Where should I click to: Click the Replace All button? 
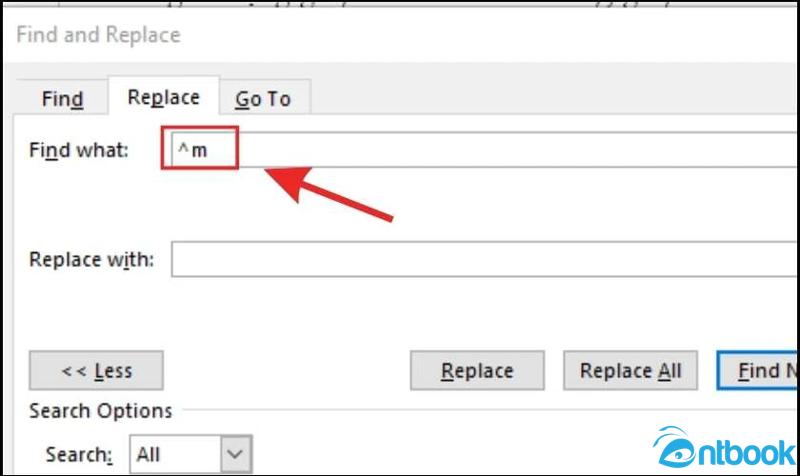point(630,370)
